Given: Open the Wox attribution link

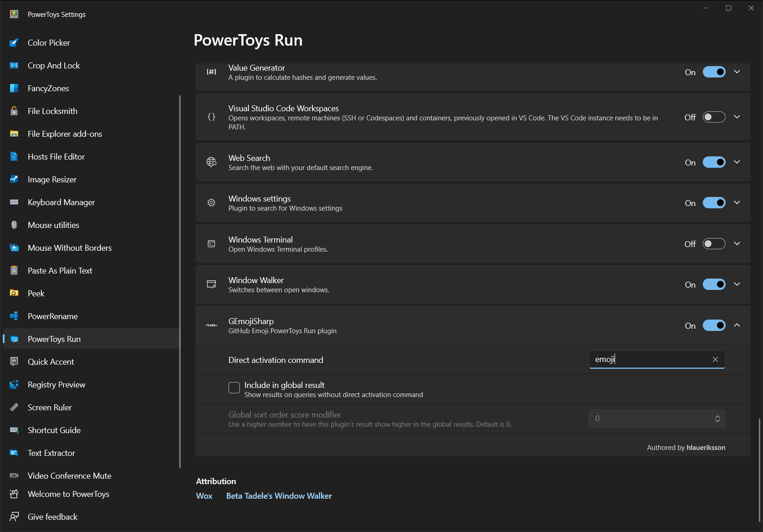Looking at the screenshot, I should (x=204, y=496).
